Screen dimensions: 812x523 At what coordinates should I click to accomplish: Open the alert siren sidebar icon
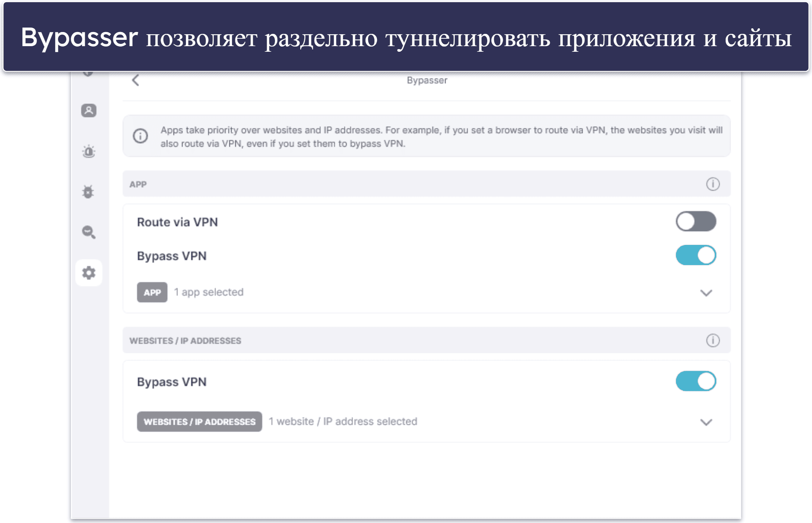(89, 152)
